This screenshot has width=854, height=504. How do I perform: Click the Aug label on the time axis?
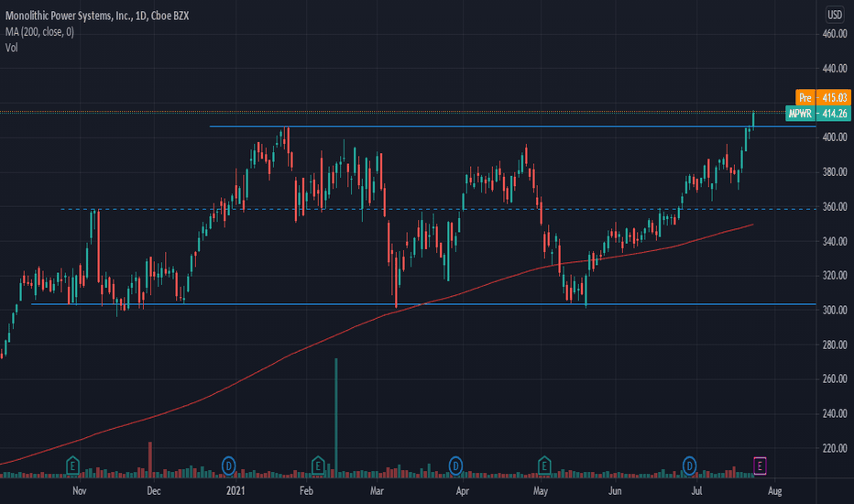point(775,491)
